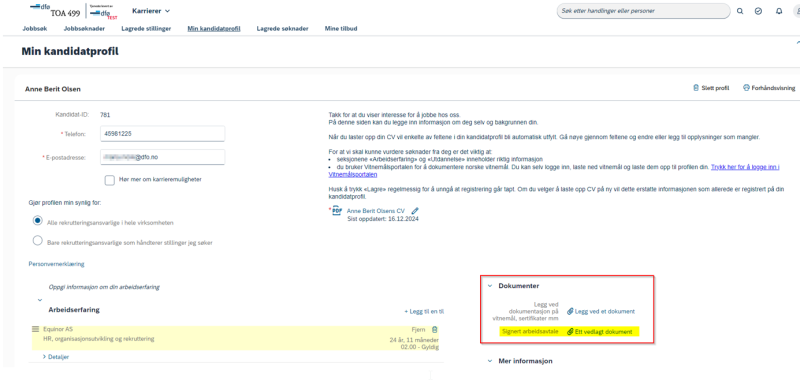
Task: Toggle Hør mer om karrieremuligheter checkbox
Action: 109,180
